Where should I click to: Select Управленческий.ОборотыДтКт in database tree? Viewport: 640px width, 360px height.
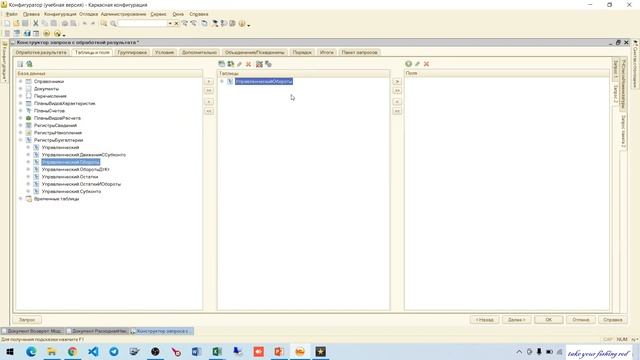(76, 169)
